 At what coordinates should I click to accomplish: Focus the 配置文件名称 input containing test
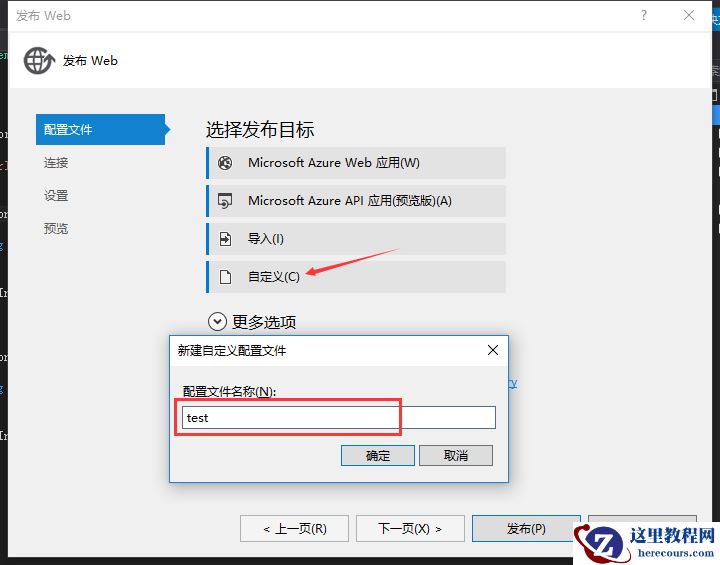click(339, 418)
